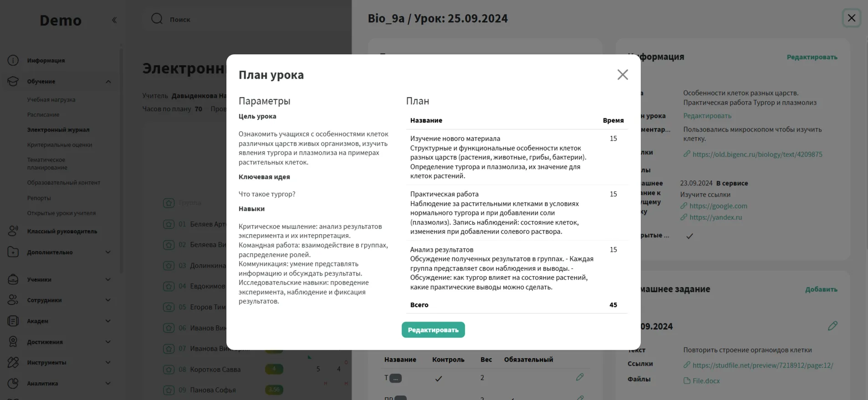
Task: Collapse the sidebar with the double-chevron icon
Action: 114,20
